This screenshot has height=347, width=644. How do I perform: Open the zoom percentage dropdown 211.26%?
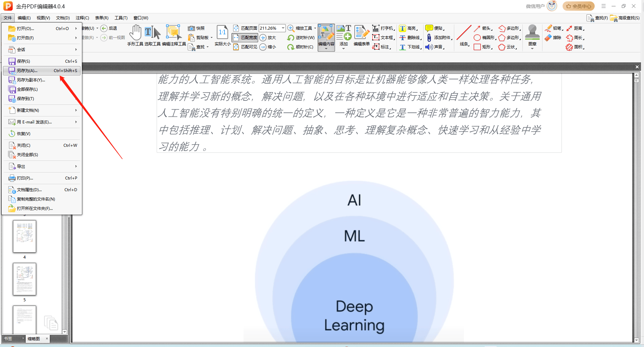pyautogui.click(x=283, y=28)
